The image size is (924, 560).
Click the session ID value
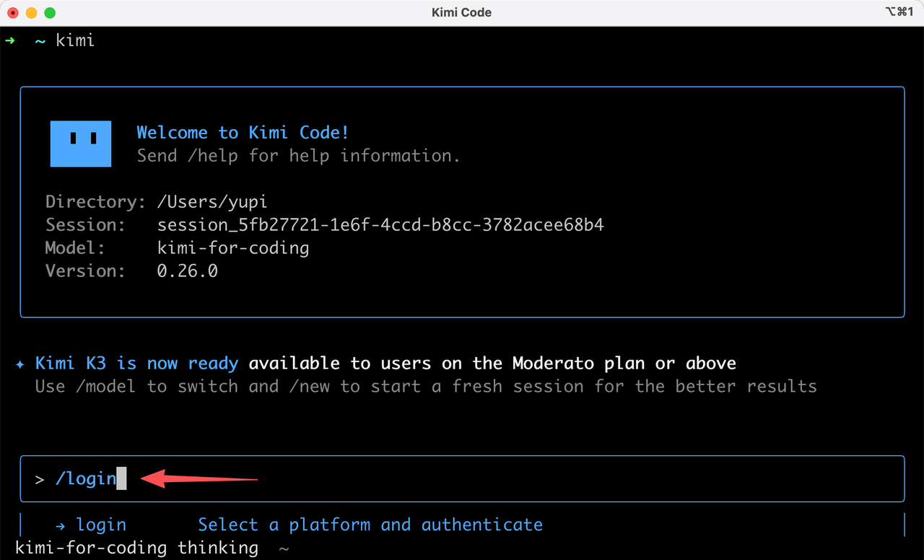[x=380, y=224]
